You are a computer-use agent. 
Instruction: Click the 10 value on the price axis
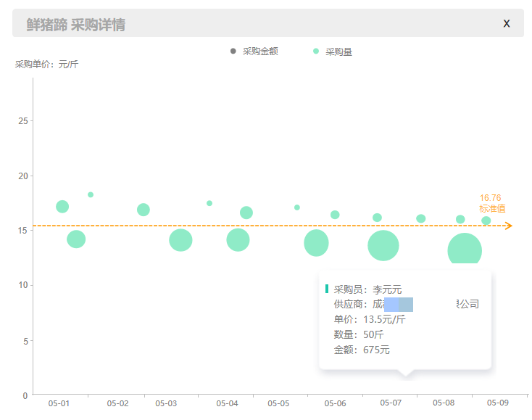[x=23, y=285]
